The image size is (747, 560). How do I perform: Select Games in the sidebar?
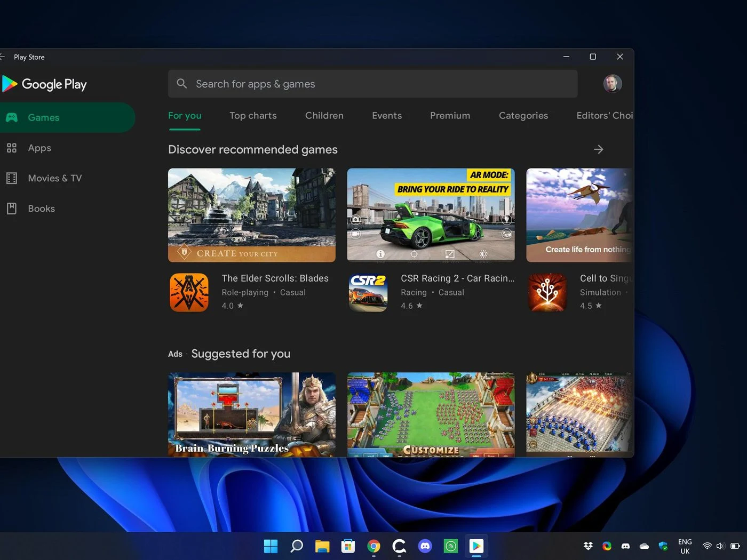[x=67, y=117]
